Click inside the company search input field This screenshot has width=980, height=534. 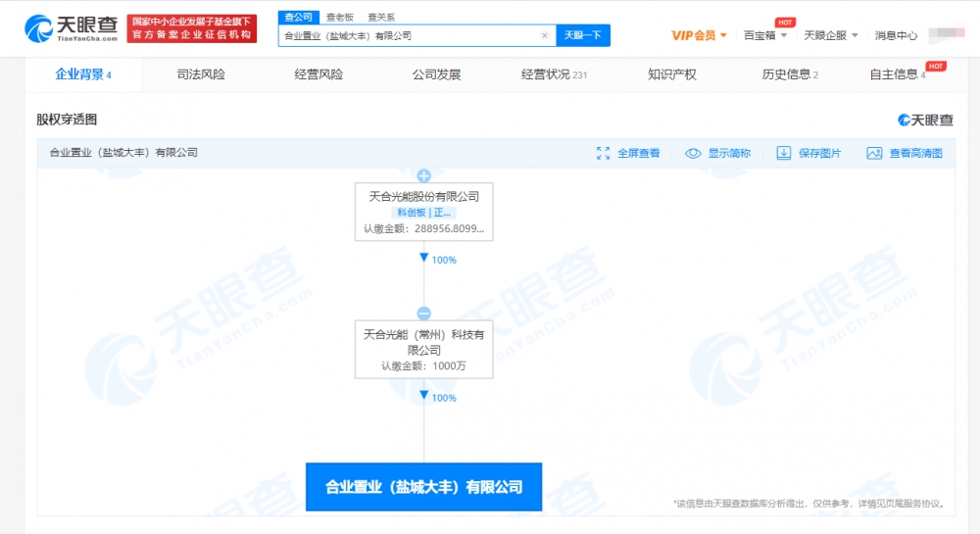pos(407,35)
